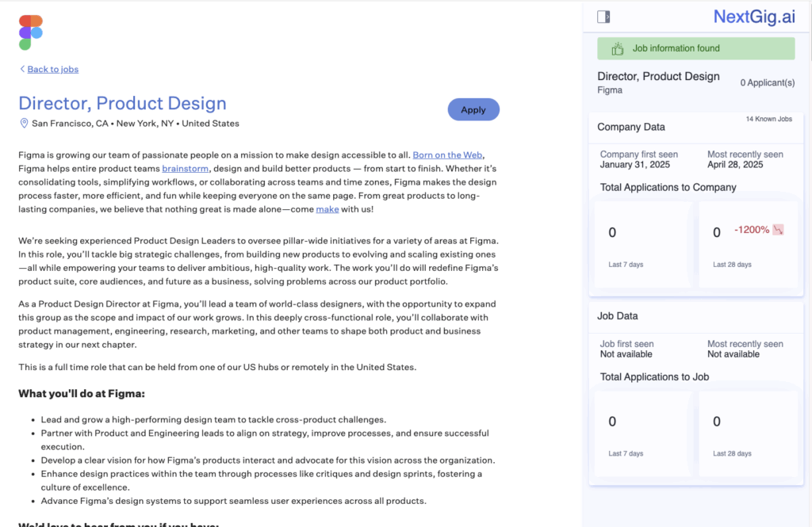Click the 14 Known Jobs label
812x527 pixels.
768,119
